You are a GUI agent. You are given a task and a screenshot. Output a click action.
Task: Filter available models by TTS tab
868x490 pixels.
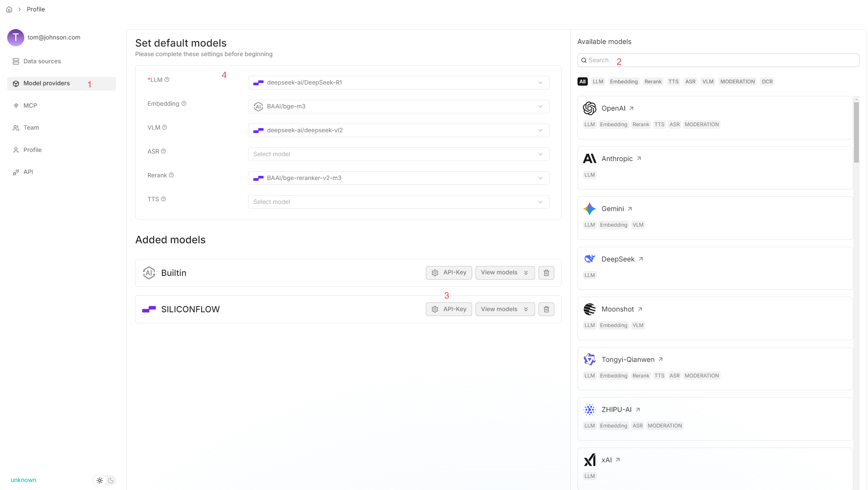point(673,81)
